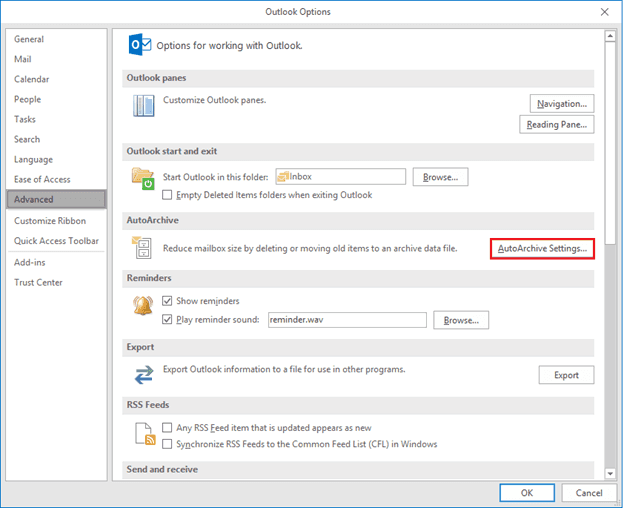Click the start folder Inbox field
The image size is (624, 508).
(341, 177)
